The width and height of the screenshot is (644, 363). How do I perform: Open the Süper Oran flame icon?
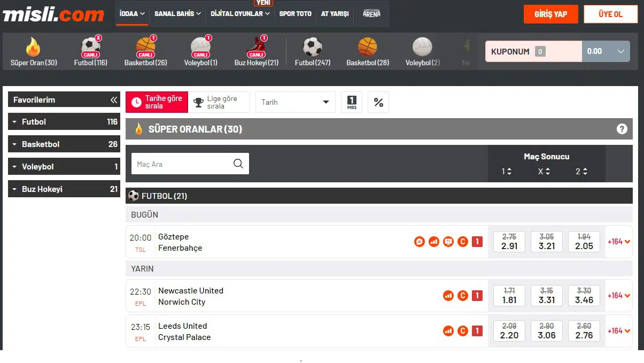pos(33,48)
